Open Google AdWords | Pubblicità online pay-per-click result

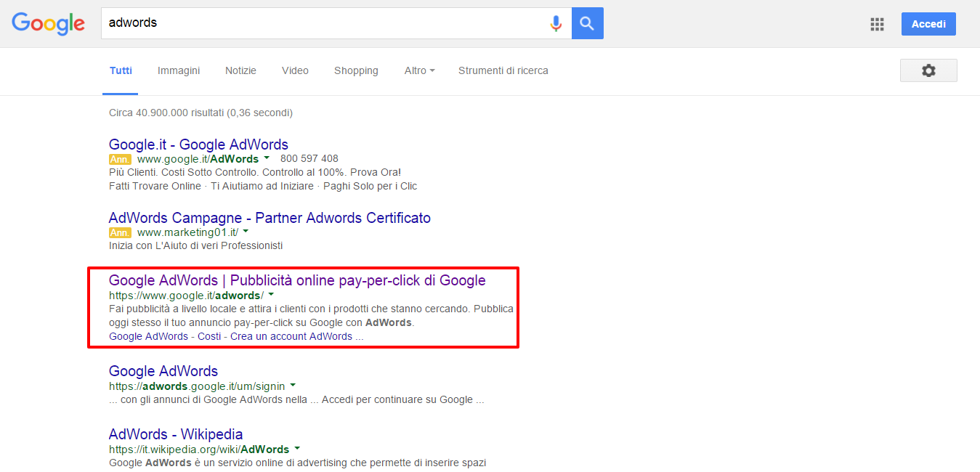297,280
